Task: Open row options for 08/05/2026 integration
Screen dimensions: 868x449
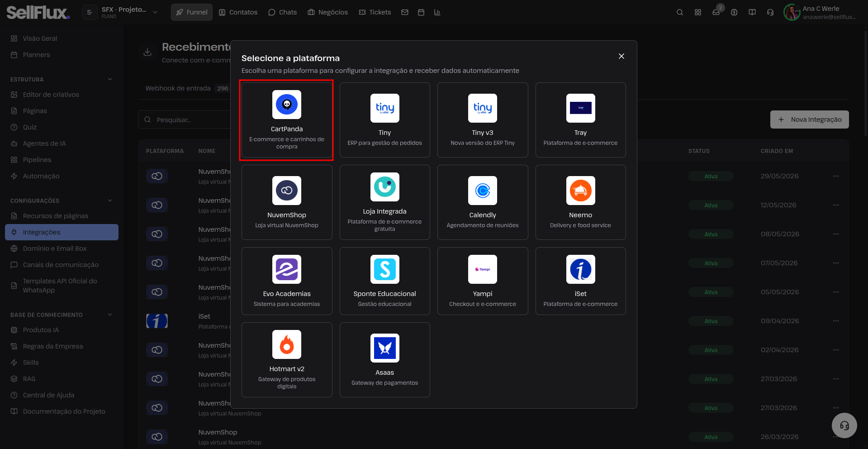Action: coord(836,234)
